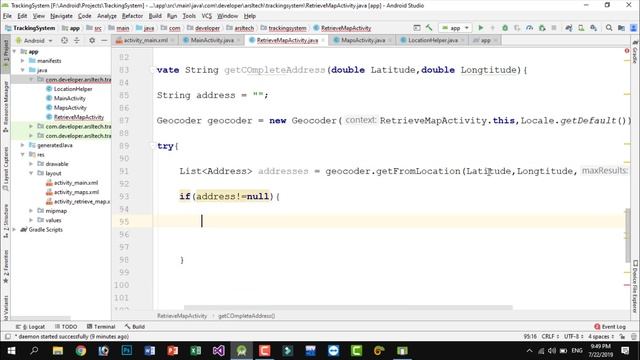The image size is (640, 360).
Task: Open LocationHelper class in project tree
Action: pyautogui.click(x=73, y=89)
